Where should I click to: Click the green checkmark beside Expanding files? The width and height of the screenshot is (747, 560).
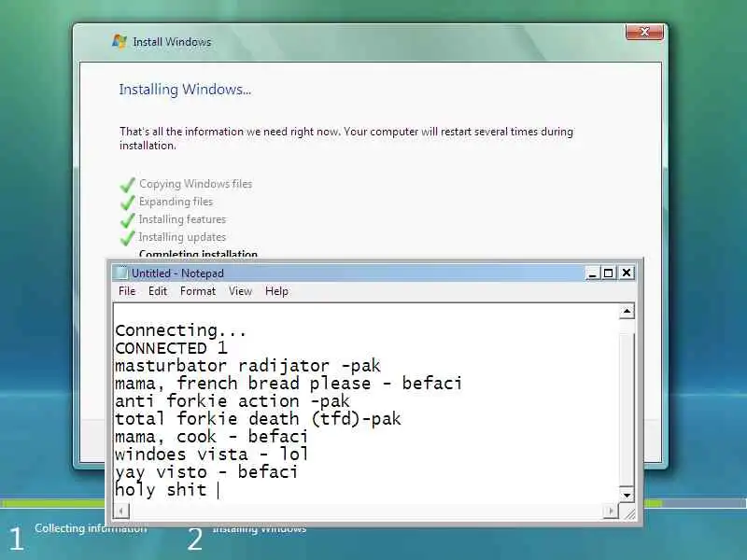click(127, 202)
